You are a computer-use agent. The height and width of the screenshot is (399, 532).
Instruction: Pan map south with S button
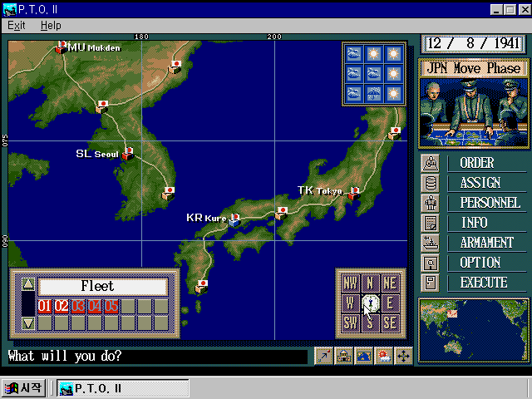370,323
